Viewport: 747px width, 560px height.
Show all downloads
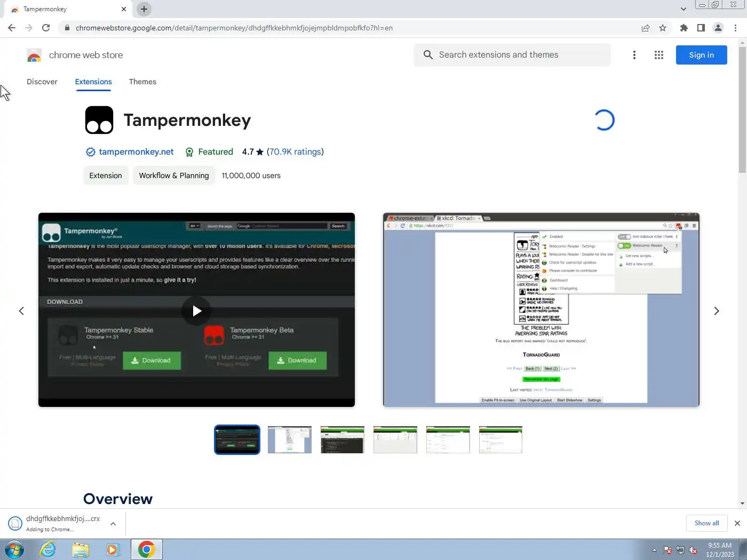(706, 523)
